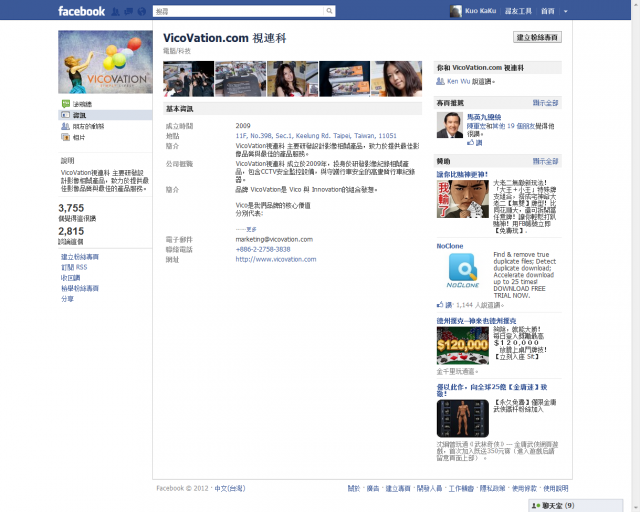Click the friend icon beside Ken Wu
Image resolution: width=640 pixels, height=512 pixels.
point(440,81)
